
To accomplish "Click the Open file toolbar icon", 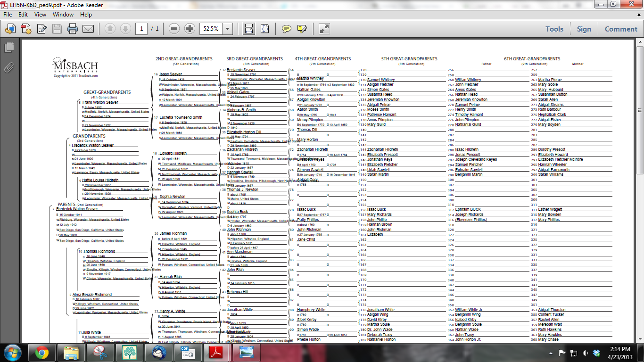I will coord(10,29).
